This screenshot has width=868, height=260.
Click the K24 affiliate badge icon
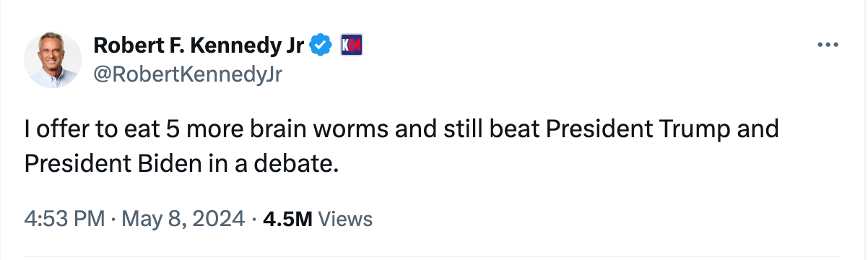click(351, 45)
